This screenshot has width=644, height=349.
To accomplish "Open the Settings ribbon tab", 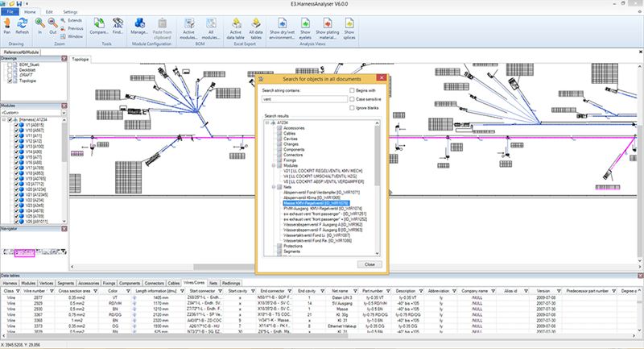I will pyautogui.click(x=71, y=12).
